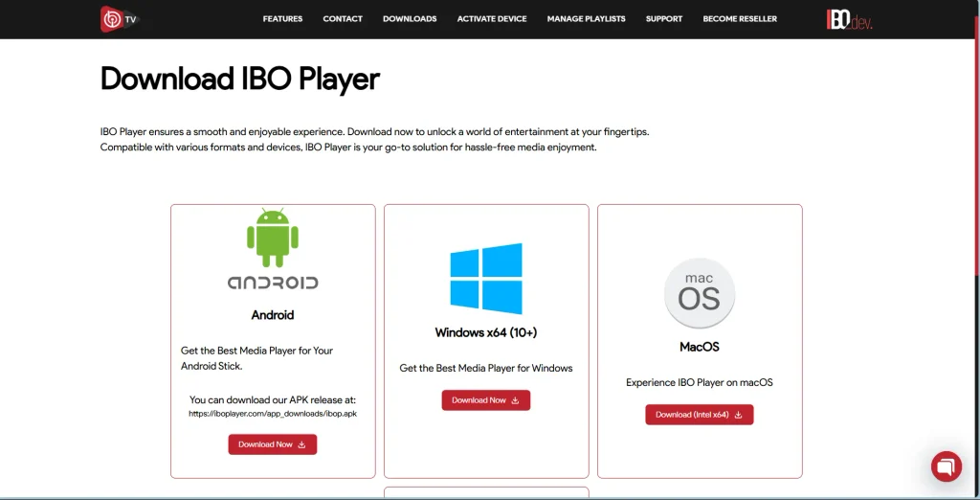
Task: Click the 'Windows x64 (10+)' title
Action: tap(486, 333)
